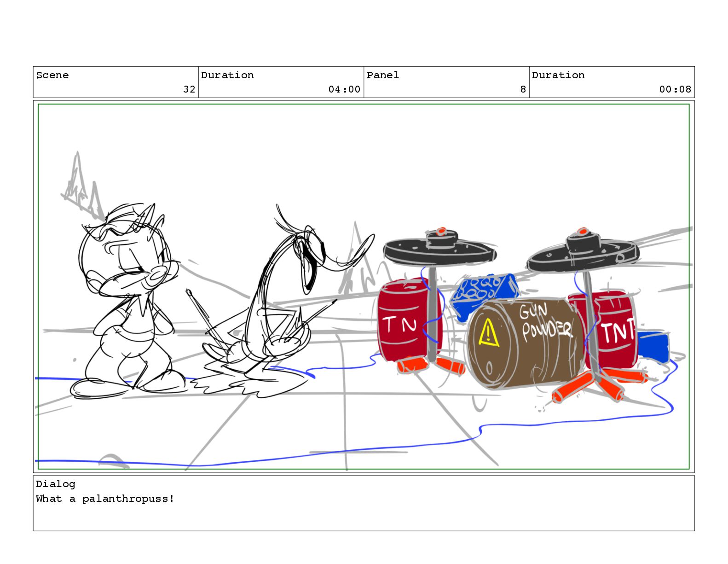Click the yellow warning triangle on the barrel
728x564 pixels.
click(x=488, y=332)
